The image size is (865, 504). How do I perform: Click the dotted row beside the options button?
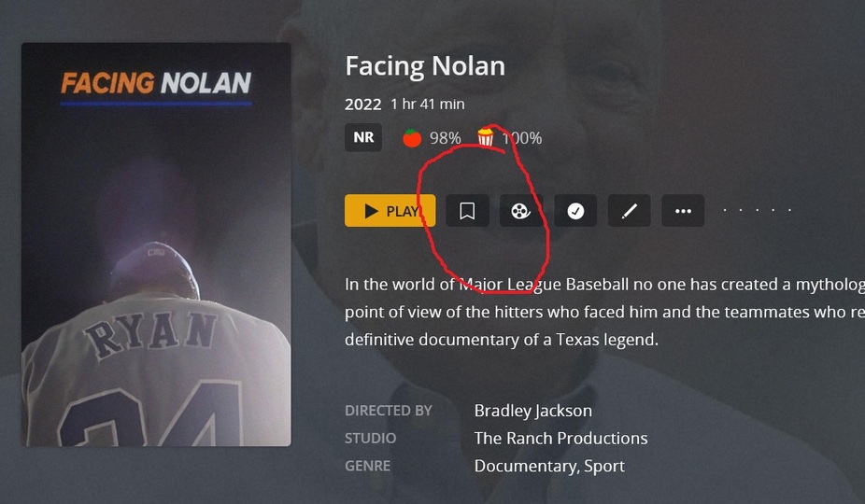pos(758,210)
